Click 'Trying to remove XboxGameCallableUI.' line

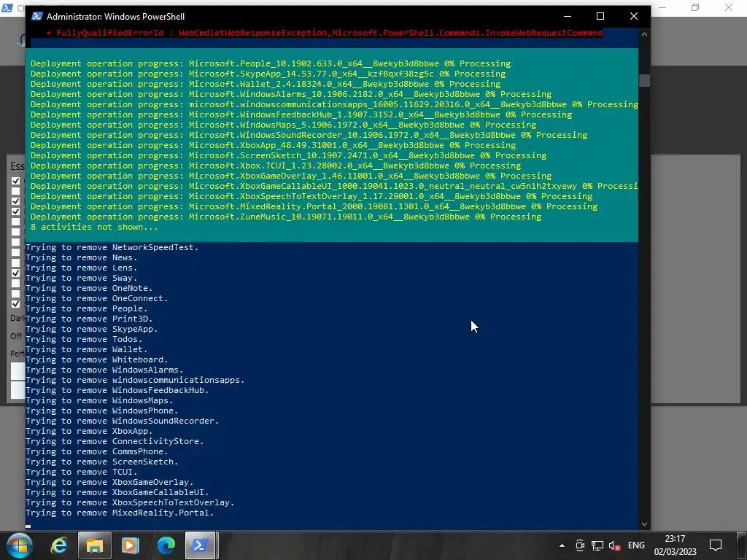117,493
